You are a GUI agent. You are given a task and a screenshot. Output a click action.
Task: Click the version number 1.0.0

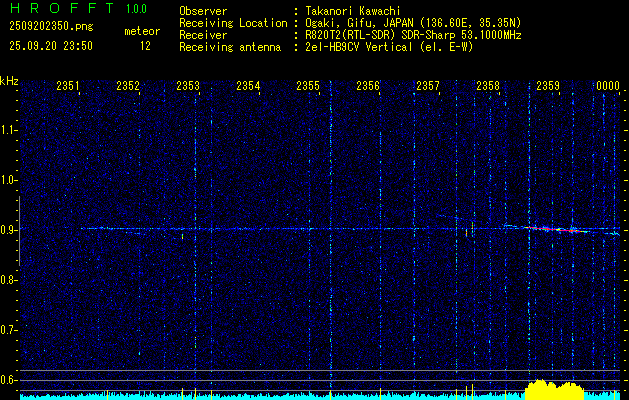[136, 8]
